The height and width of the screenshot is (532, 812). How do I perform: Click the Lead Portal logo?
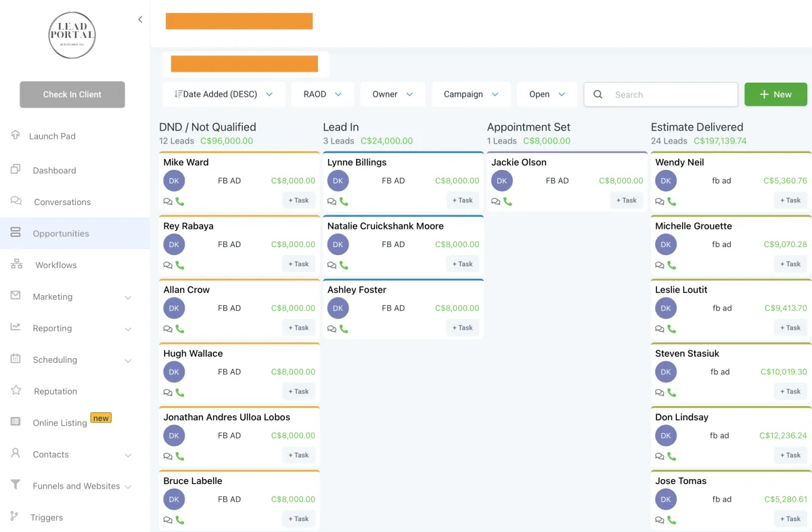tap(72, 34)
